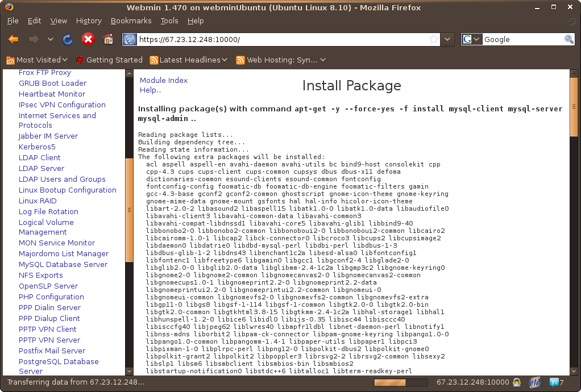Image resolution: width=581 pixels, height=392 pixels.
Task: Click the main page scrollbar up arrow
Action: [x=574, y=74]
